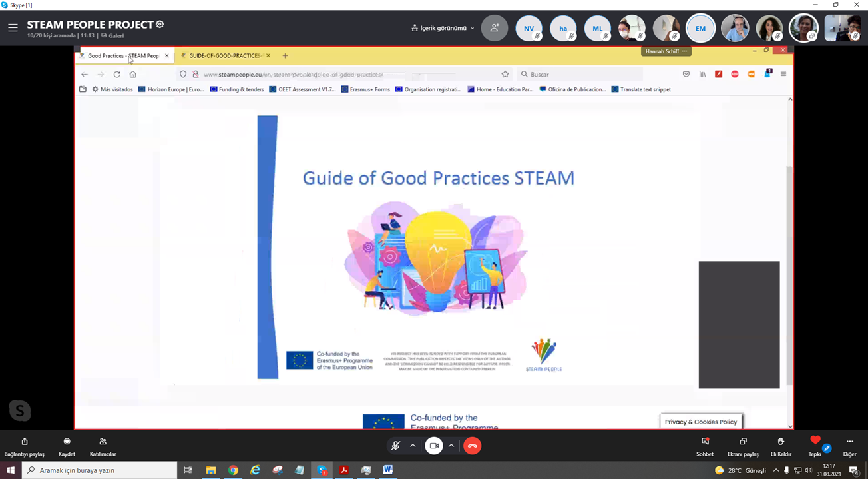
Task: Open the Katılımcılar participants list
Action: pyautogui.click(x=103, y=446)
